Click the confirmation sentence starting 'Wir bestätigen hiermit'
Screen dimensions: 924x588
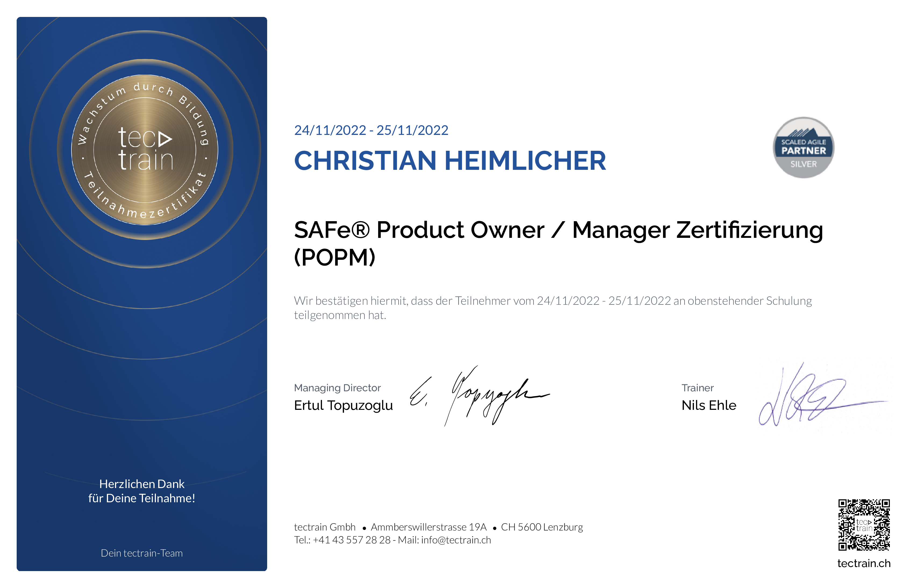pyautogui.click(x=553, y=308)
